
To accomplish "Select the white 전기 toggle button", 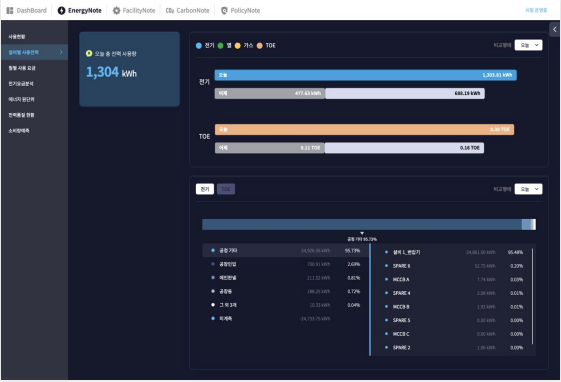I will (205, 189).
